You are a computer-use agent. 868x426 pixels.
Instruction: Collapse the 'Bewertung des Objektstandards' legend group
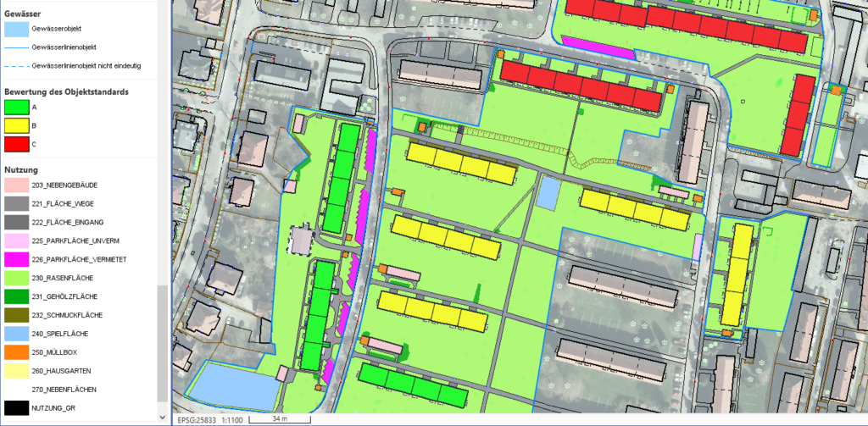[66, 91]
